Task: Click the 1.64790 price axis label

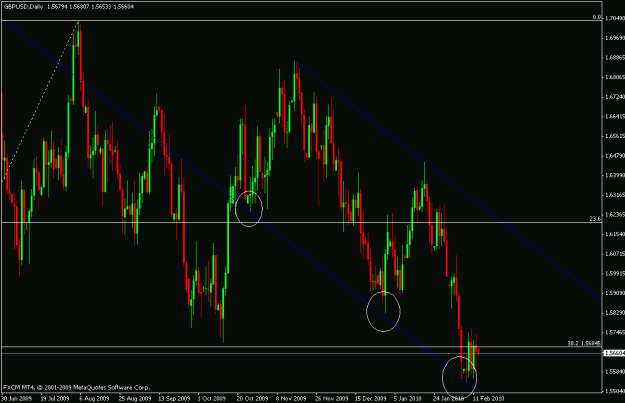Action: pyautogui.click(x=615, y=156)
